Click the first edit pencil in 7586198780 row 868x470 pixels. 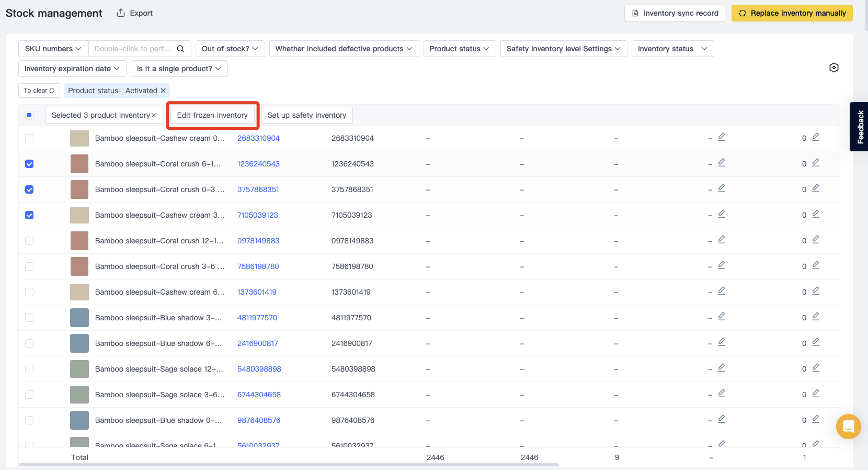coord(721,265)
